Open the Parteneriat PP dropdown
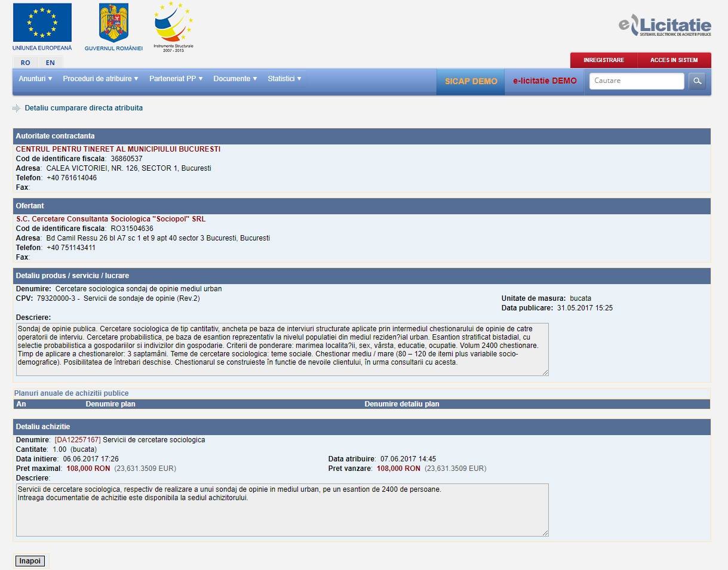 point(176,79)
